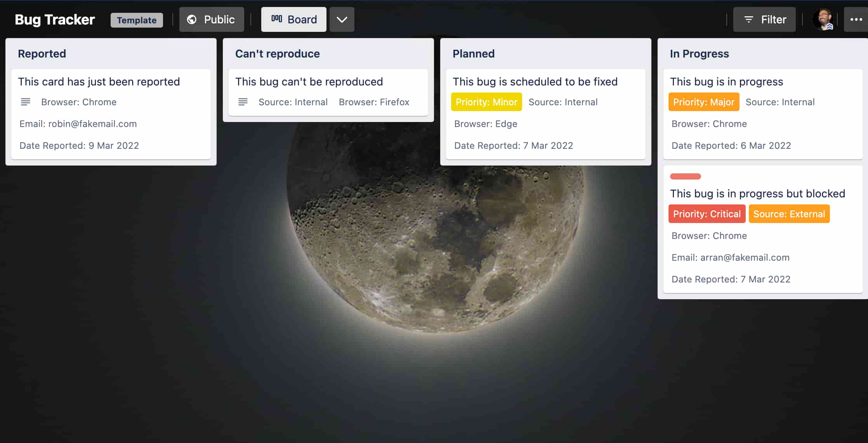This screenshot has height=443, width=868.
Task: Click the Bug Tracker board title
Action: click(55, 19)
